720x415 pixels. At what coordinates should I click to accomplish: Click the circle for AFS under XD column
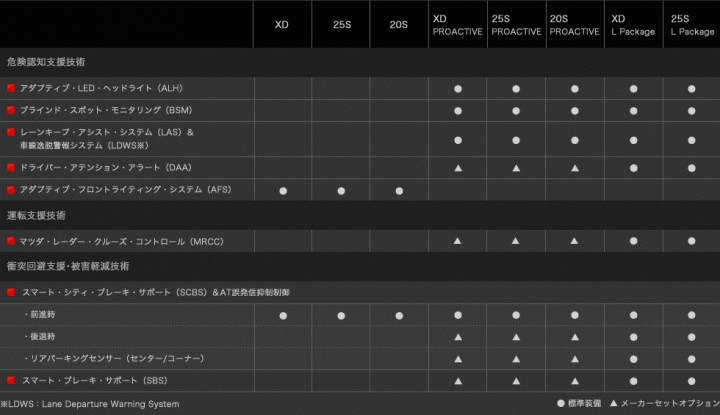[283, 191]
